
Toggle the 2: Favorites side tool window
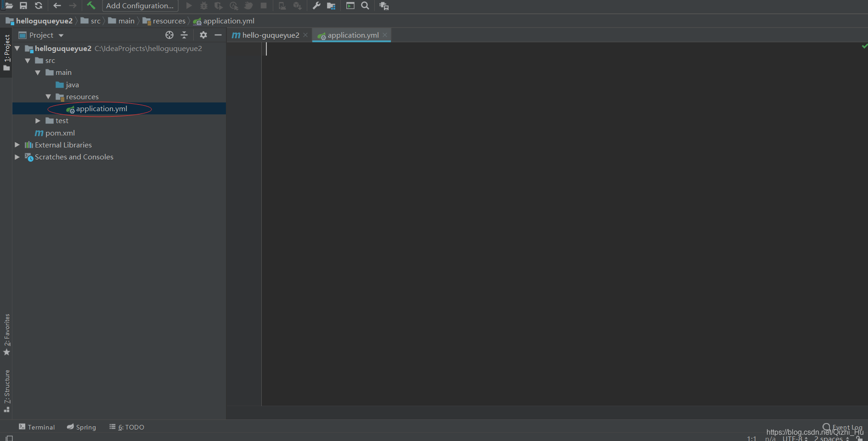(6, 334)
